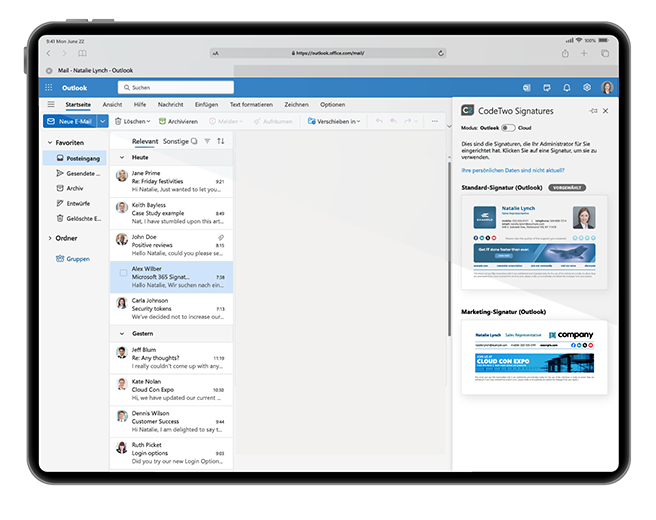Open the Outlook app launcher grid
This screenshot has height=520, width=656.
pos(49,87)
